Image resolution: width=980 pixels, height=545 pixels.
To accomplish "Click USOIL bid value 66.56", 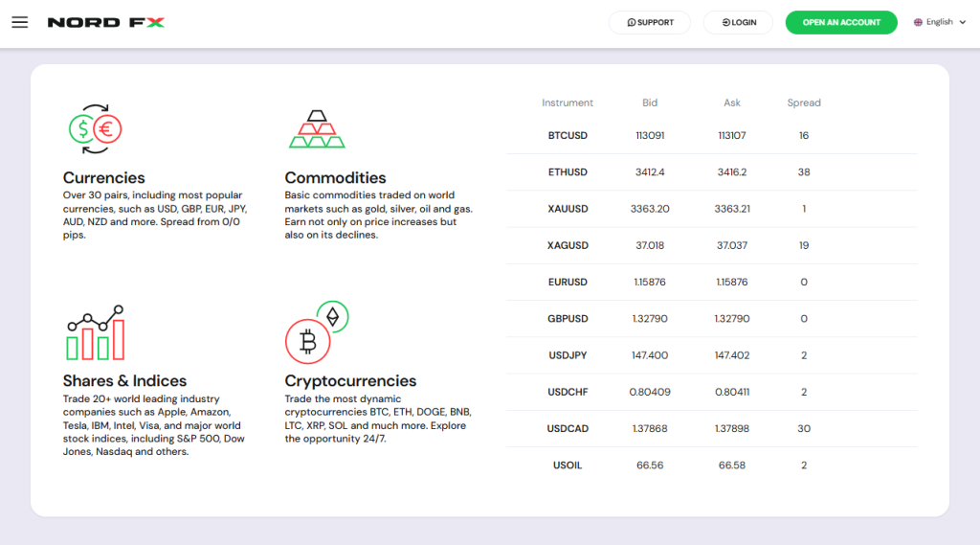I will pos(650,466).
